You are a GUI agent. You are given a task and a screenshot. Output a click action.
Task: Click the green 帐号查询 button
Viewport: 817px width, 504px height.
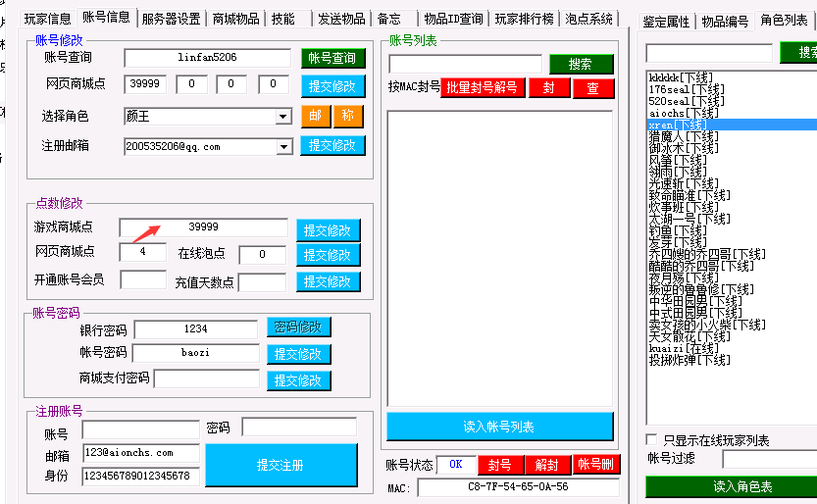click(x=332, y=58)
